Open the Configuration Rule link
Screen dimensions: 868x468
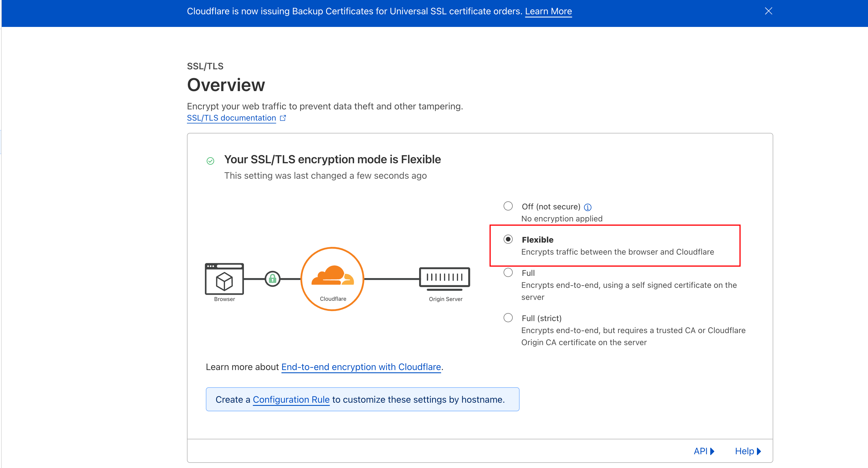[x=291, y=400]
